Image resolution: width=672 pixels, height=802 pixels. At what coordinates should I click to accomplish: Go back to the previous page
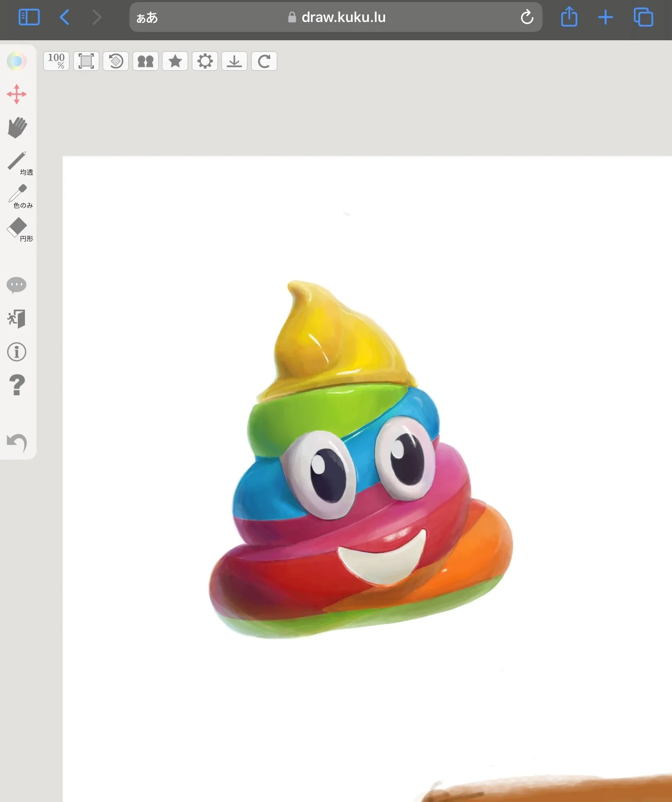pos(65,17)
